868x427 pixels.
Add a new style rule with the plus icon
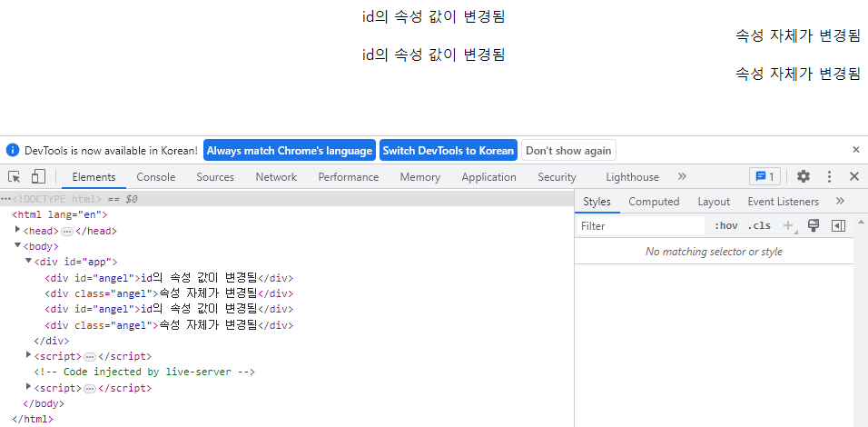(x=788, y=225)
